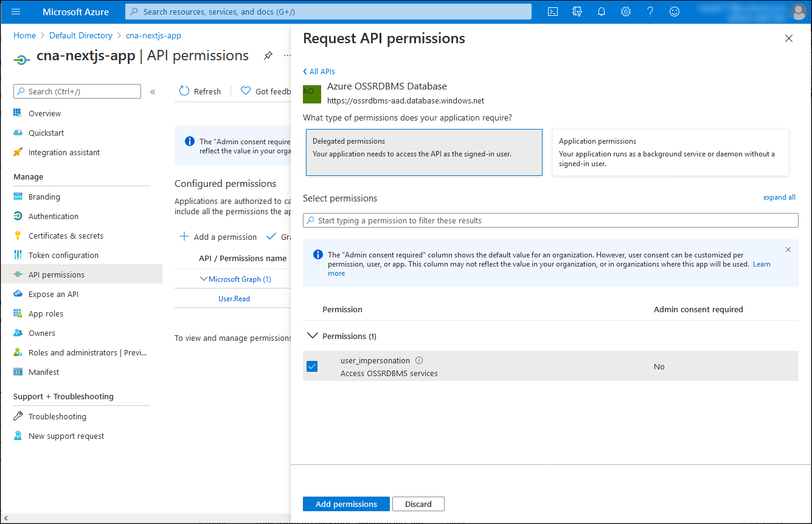This screenshot has width=812, height=524.
Task: Click the App roles icon
Action: [x=18, y=313]
